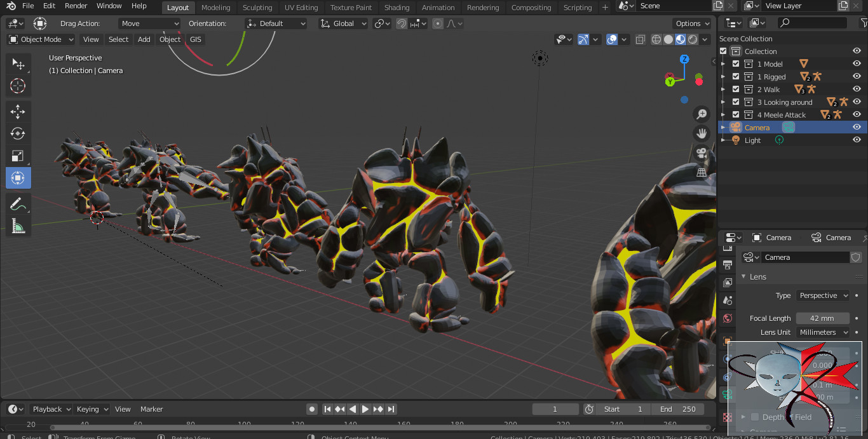Expand the 4 Meele Attack collection
Image resolution: width=868 pixels, height=439 pixels.
723,115
